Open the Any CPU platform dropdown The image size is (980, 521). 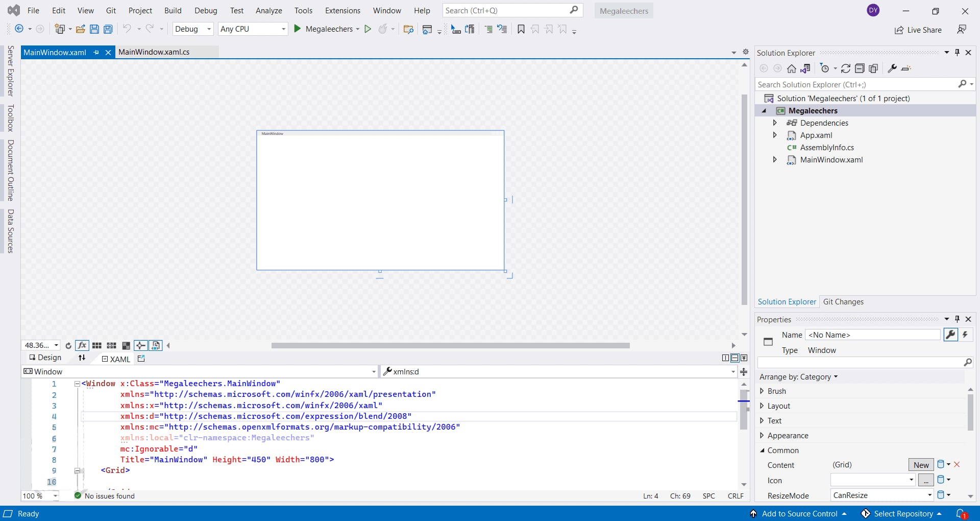(x=253, y=29)
